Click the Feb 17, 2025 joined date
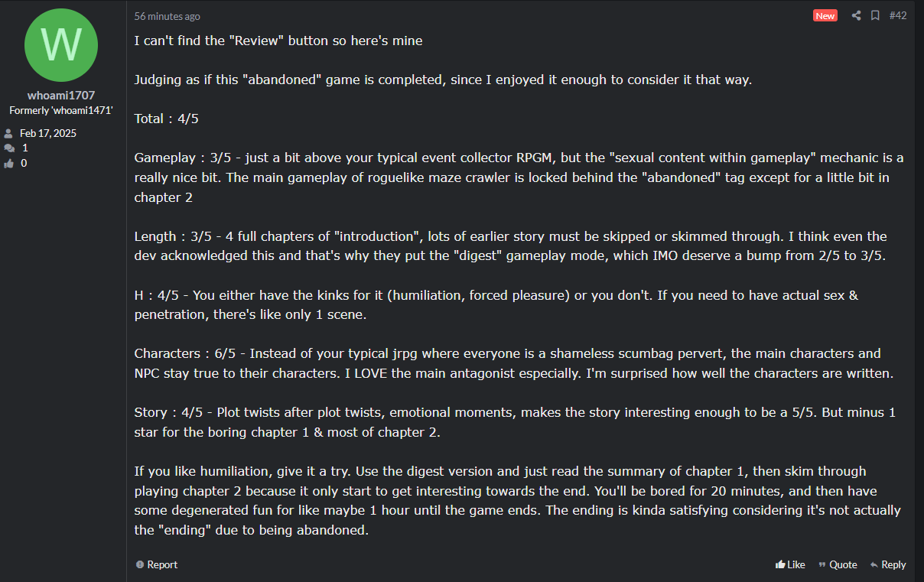924x582 pixels. [48, 133]
